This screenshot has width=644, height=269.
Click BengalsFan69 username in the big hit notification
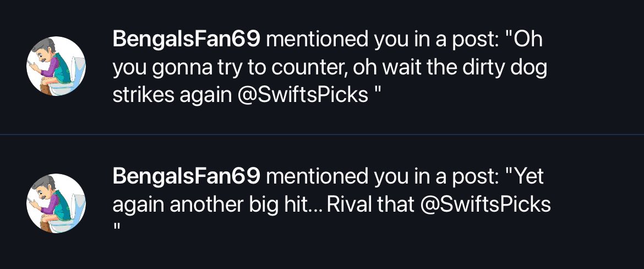coord(187,177)
